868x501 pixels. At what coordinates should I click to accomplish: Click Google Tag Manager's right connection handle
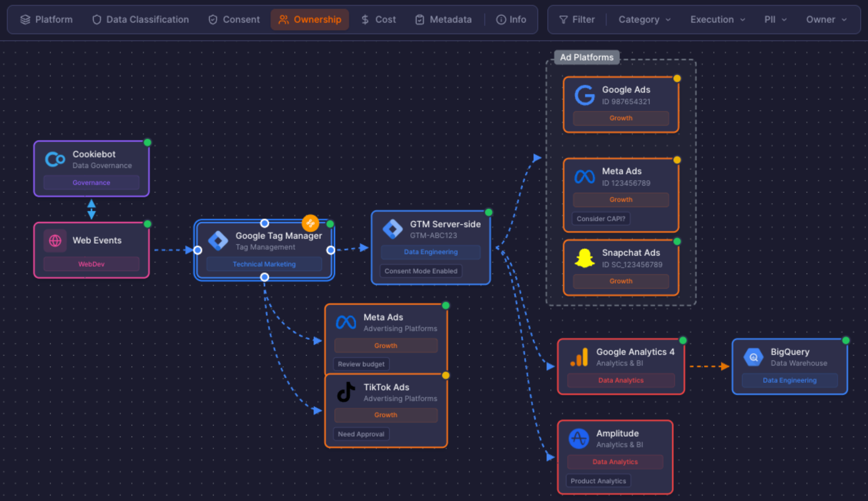(x=331, y=250)
